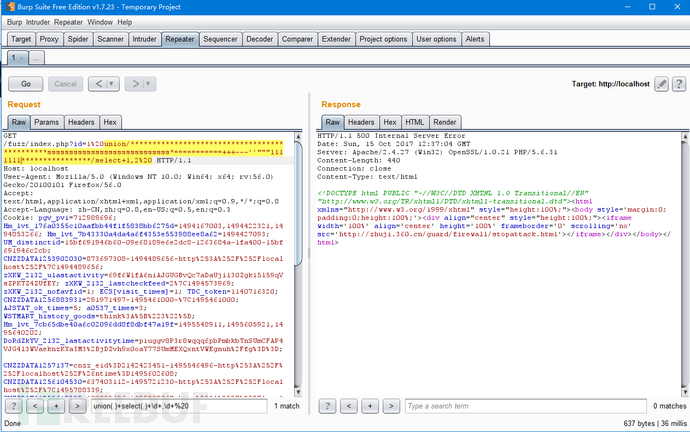Click response search help question button

(x=327, y=406)
